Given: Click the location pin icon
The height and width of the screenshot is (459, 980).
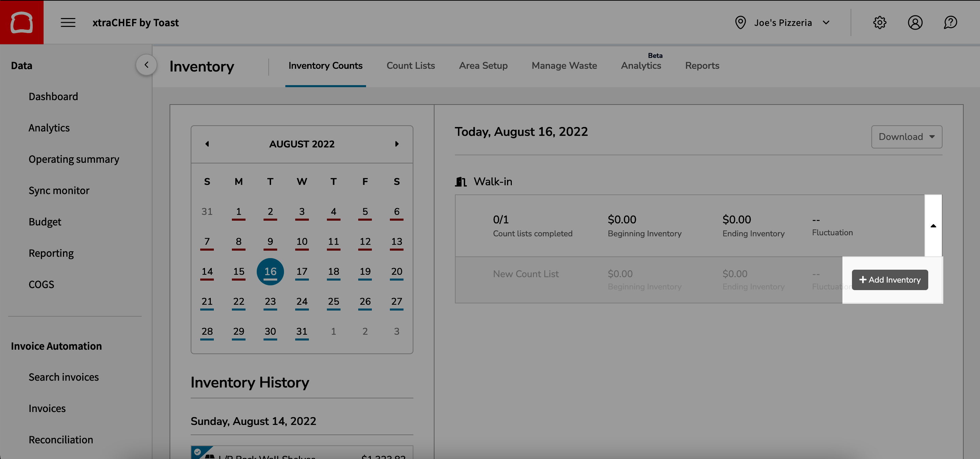Looking at the screenshot, I should click(x=740, y=22).
